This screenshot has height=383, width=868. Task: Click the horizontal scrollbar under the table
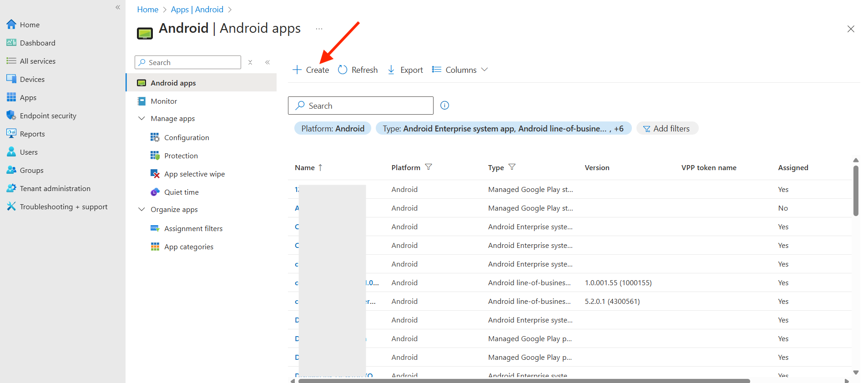[x=523, y=381]
